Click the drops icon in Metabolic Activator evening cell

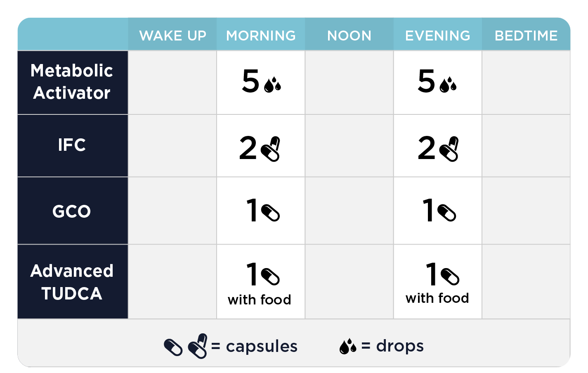(x=448, y=85)
